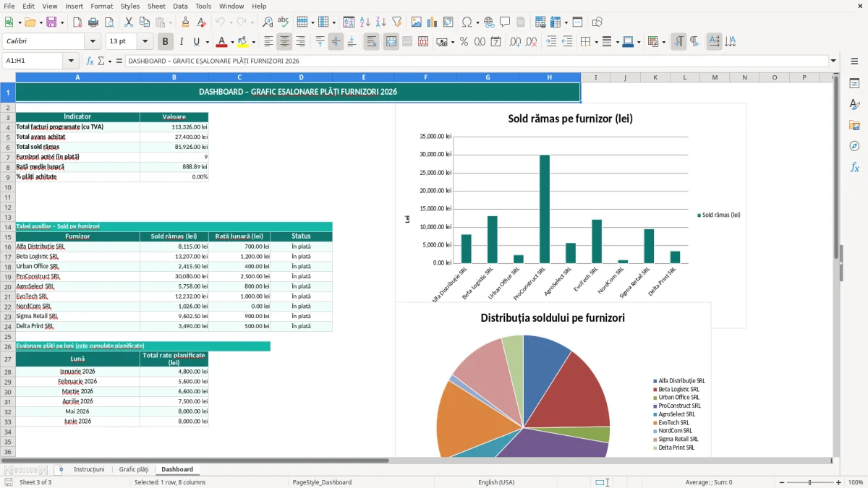Open Save button dropdown arrow
Viewport: 868px width, 488px height.
coord(62,22)
